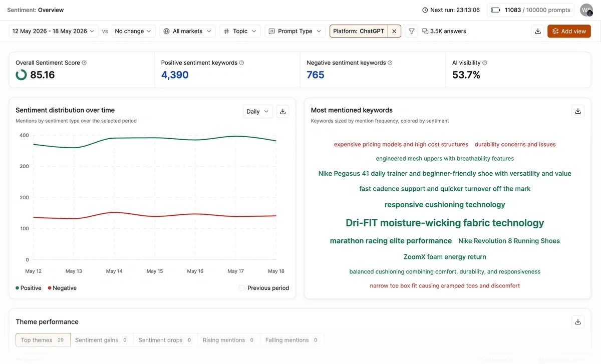Screen dimensions: 601x364
Task: Click the May 15 x-axis label
Action: point(155,271)
